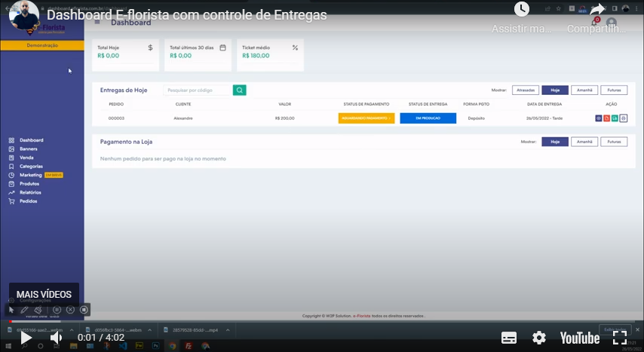Open Categorias in the sidebar

(x=31, y=167)
